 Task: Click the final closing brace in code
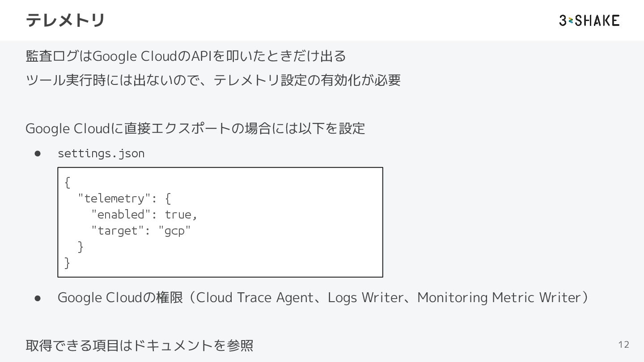(68, 263)
